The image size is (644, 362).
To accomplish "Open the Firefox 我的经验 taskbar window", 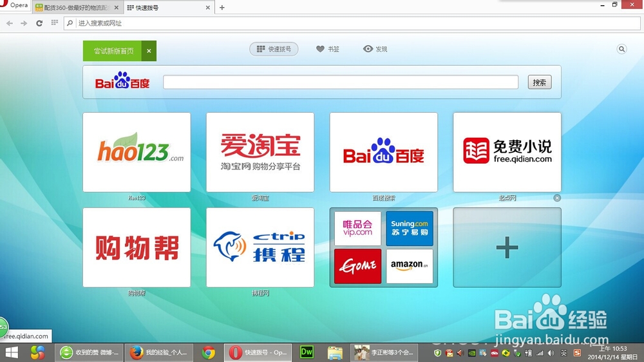I will coord(158,352).
